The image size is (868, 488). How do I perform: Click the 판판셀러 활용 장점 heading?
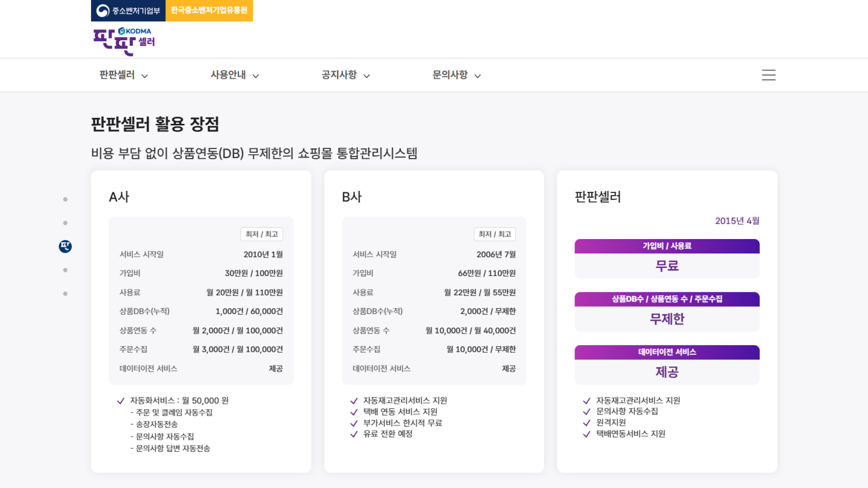click(155, 124)
